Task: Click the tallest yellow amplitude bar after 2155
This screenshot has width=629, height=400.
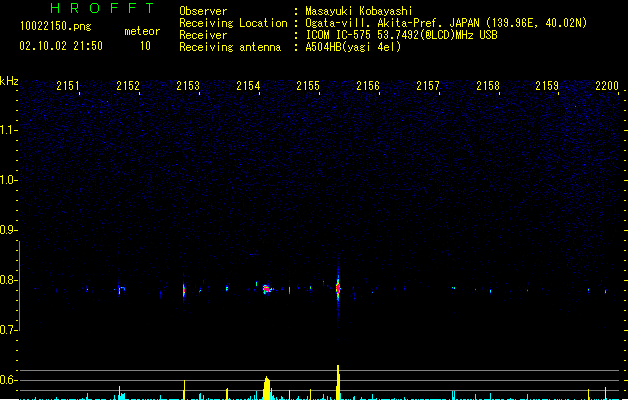Action: pyautogui.click(x=338, y=382)
